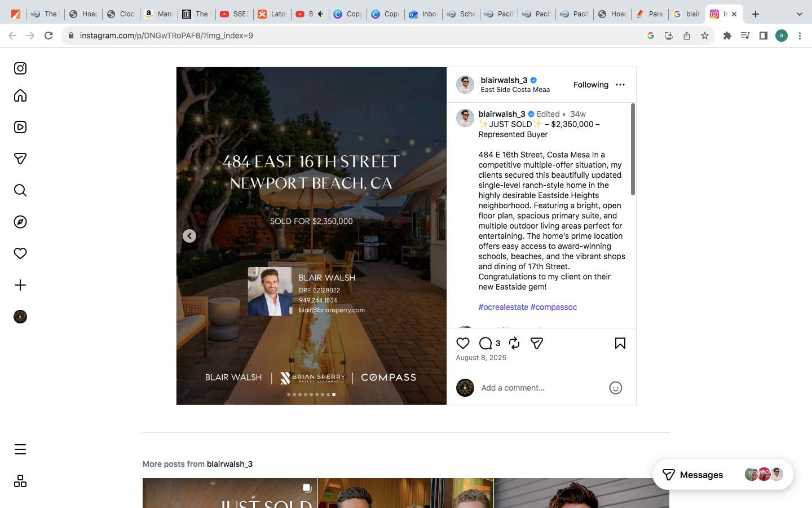Bookmark this page with the star icon
Screen dimensions: 812x508
705,36
